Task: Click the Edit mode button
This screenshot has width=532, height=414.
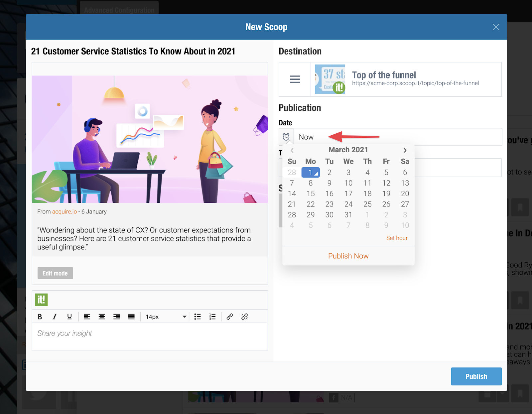Action: click(x=55, y=273)
